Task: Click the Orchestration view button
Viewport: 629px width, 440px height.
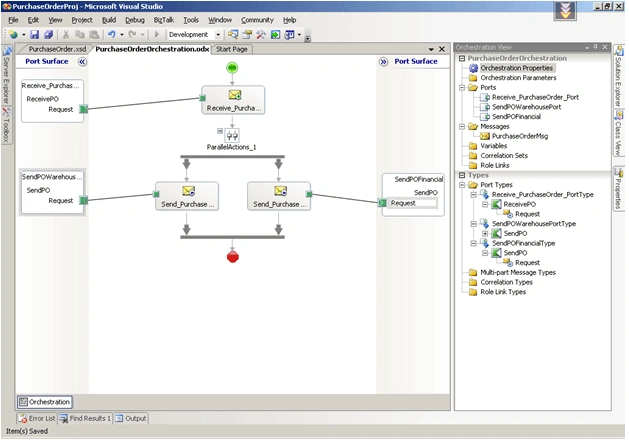Action: [45, 402]
